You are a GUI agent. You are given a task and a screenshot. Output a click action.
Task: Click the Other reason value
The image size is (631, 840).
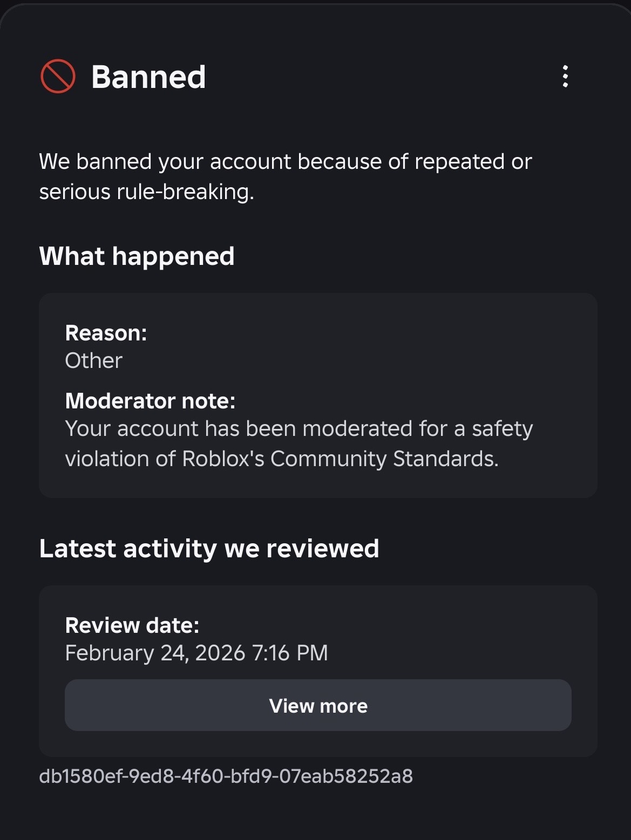(93, 360)
